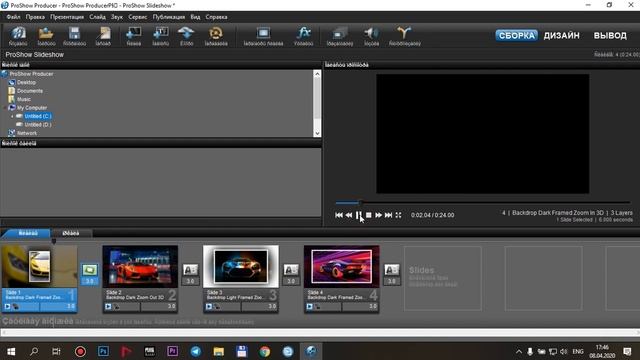
Task: Launch the Wizard wand icon
Action: coord(104,36)
